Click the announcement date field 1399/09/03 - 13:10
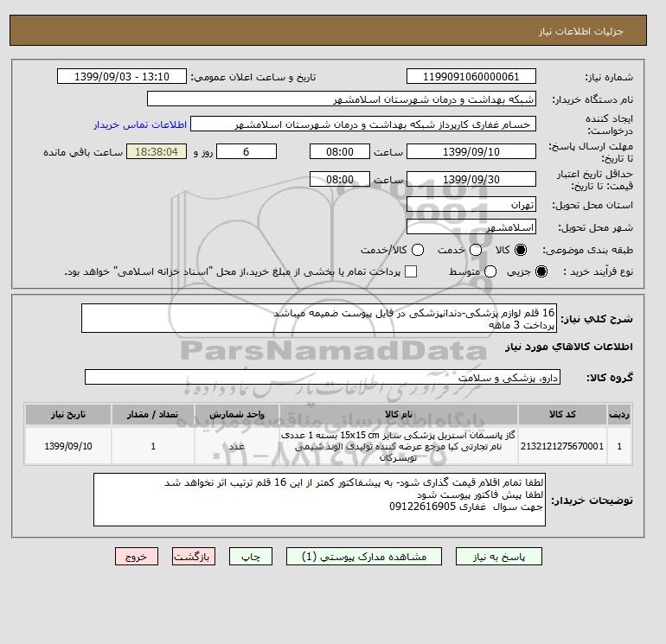 (121, 77)
